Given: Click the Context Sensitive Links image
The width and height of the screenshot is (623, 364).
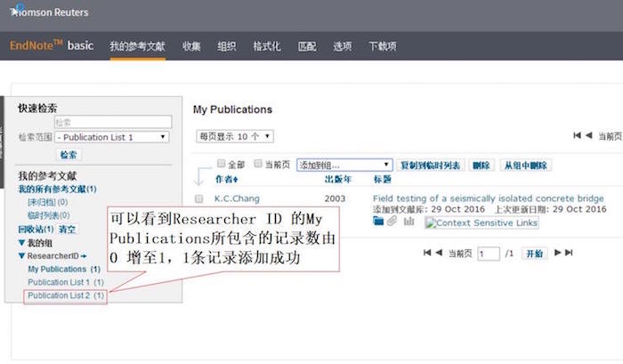Looking at the screenshot, I should tap(481, 222).
